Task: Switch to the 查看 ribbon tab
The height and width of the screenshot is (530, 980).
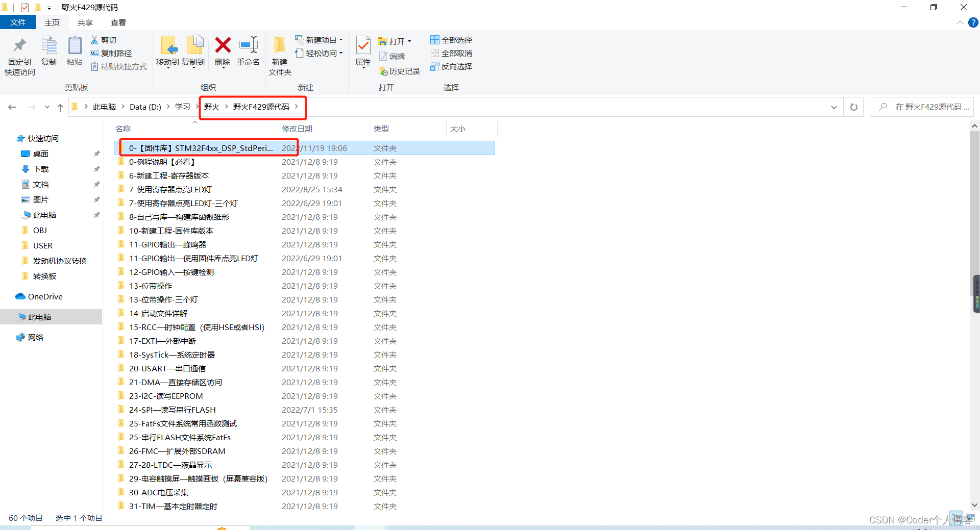Action: point(118,22)
